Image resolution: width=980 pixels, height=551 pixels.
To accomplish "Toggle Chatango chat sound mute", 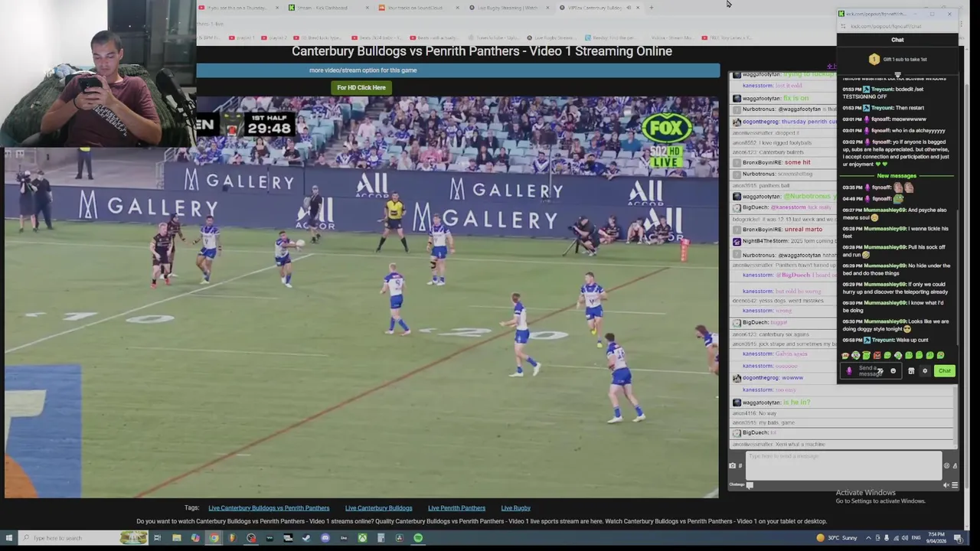I will pos(946,485).
